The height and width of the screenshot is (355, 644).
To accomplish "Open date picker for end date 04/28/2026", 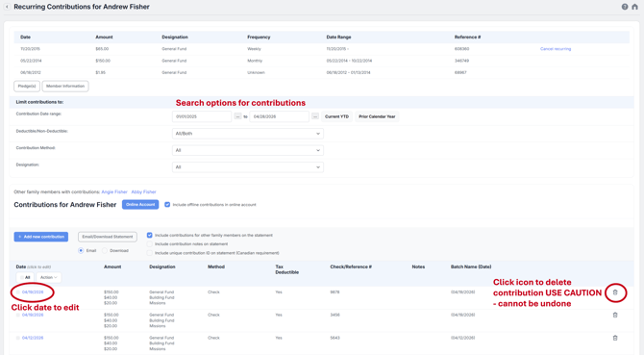I will pos(315,116).
